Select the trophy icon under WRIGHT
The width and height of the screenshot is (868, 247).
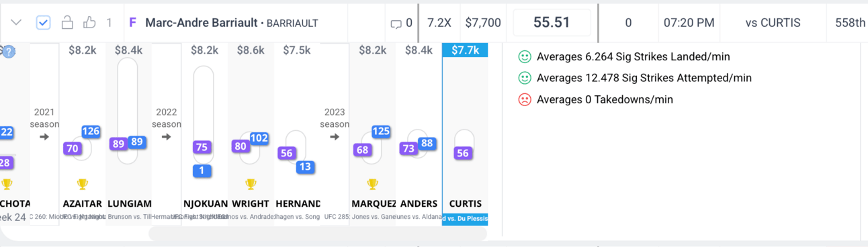[251, 184]
